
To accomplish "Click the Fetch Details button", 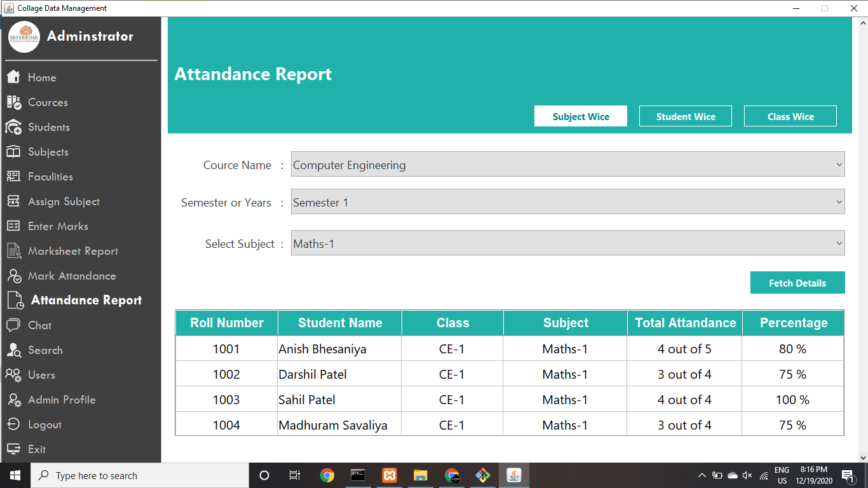I will click(x=797, y=283).
